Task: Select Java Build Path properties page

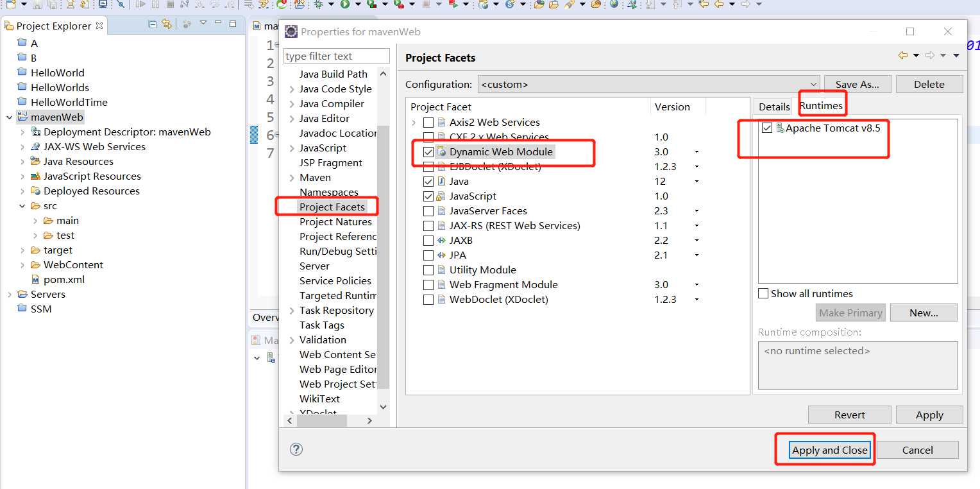Action: pos(334,74)
